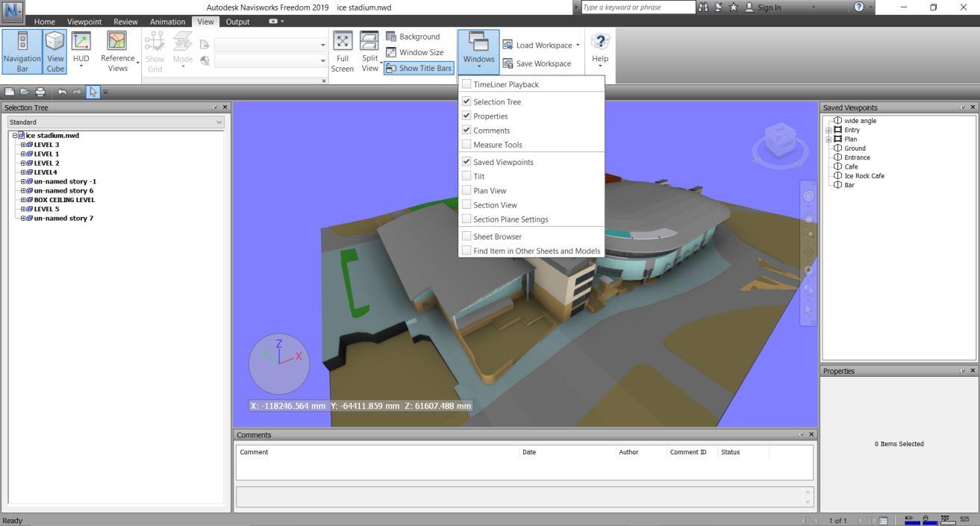The height and width of the screenshot is (526, 980).
Task: Enable the Section Plane Settings checkbox
Action: coord(466,219)
